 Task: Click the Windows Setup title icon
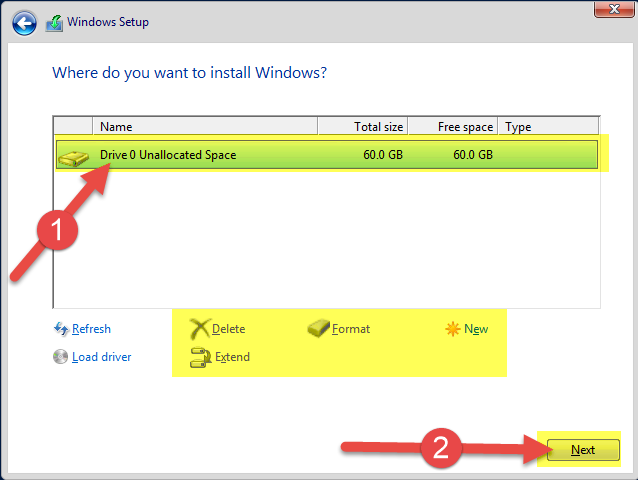(55, 23)
